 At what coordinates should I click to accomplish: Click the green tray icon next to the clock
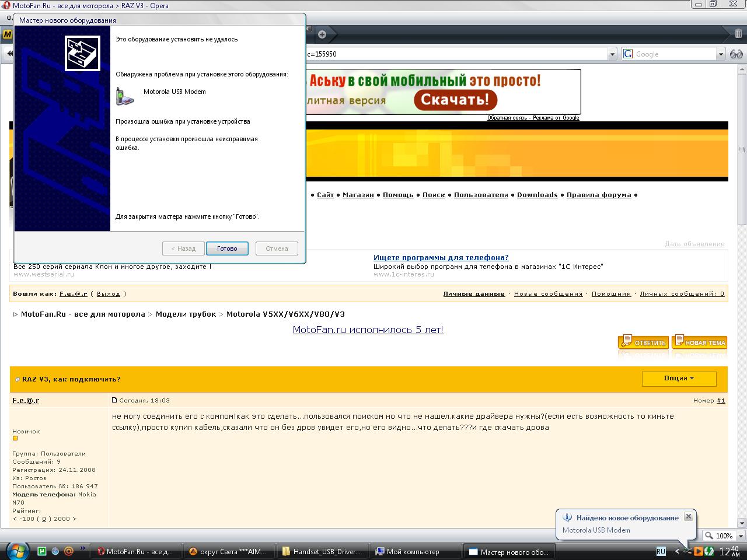click(x=709, y=551)
